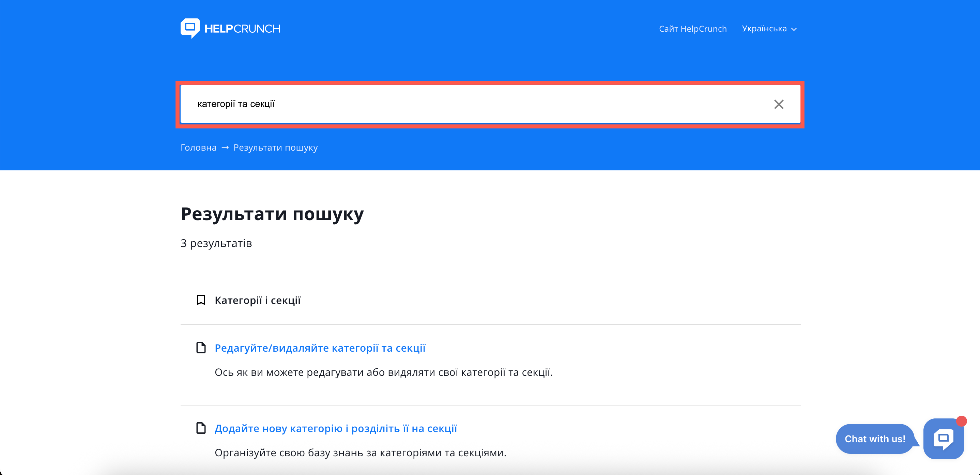This screenshot has height=475, width=980.
Task: Click the 3 результатів count text
Action: coord(216,243)
